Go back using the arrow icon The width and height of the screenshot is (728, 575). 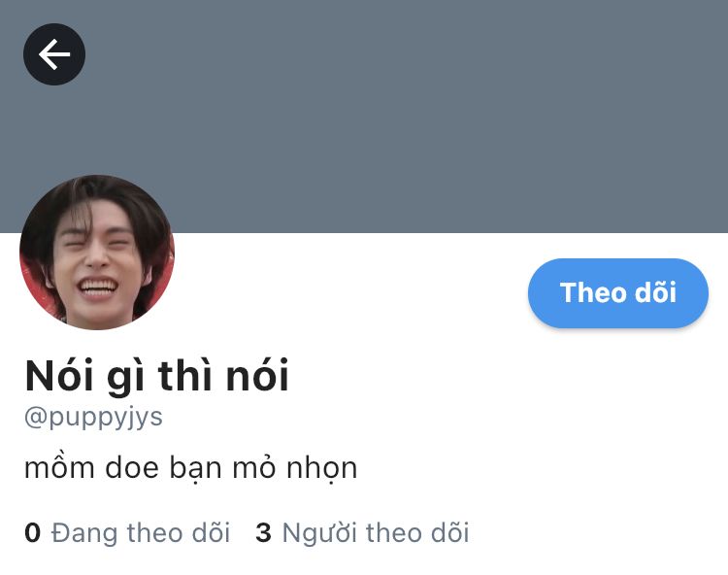[x=54, y=54]
